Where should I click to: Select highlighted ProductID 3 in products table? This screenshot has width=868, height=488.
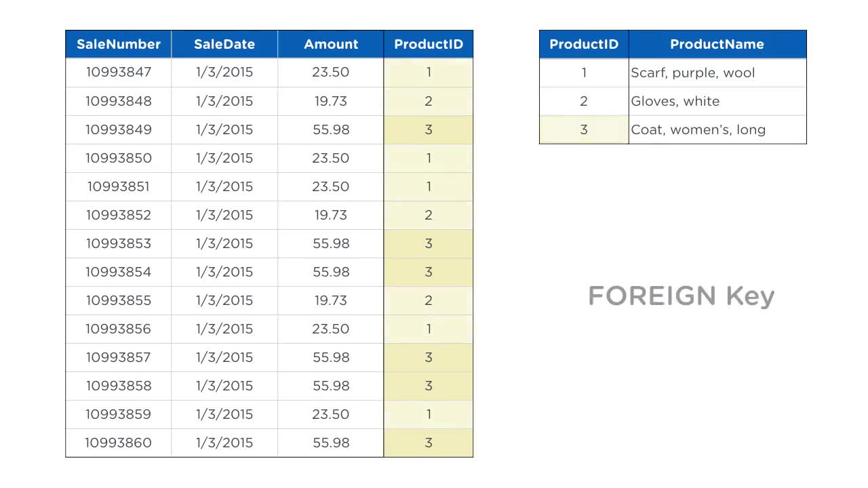tap(584, 129)
